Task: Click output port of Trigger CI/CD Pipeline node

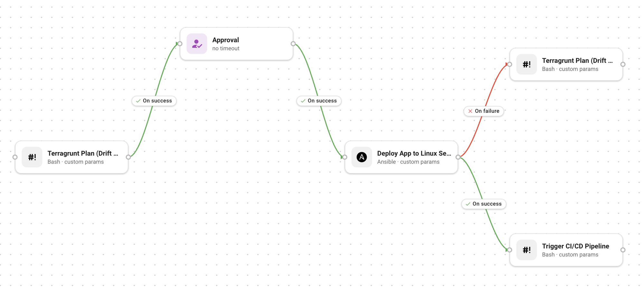Action: click(623, 250)
